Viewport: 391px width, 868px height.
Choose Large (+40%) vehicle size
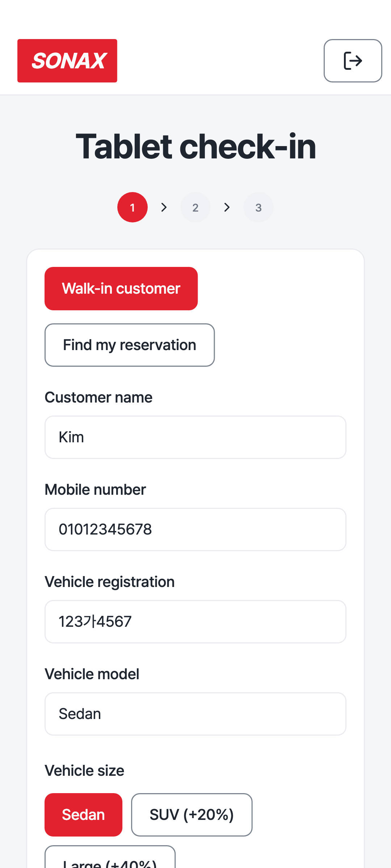tap(110, 857)
